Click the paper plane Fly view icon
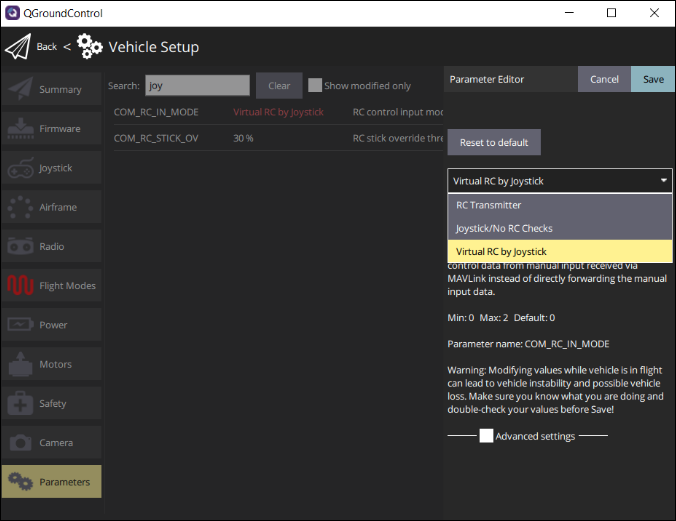 18,46
